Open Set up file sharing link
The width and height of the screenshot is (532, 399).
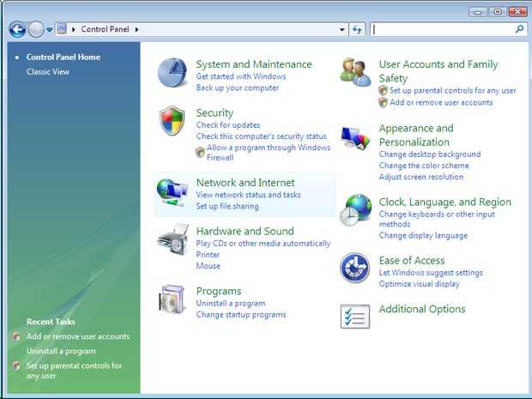point(227,206)
